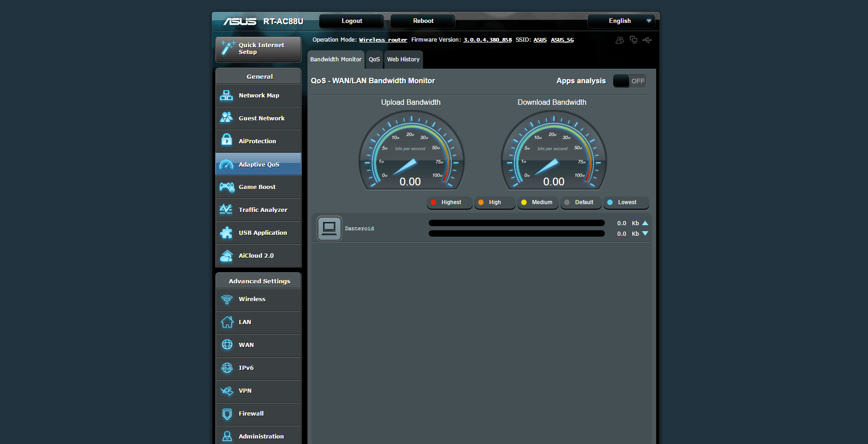Open the Wireless router operation mode link

[383, 40]
